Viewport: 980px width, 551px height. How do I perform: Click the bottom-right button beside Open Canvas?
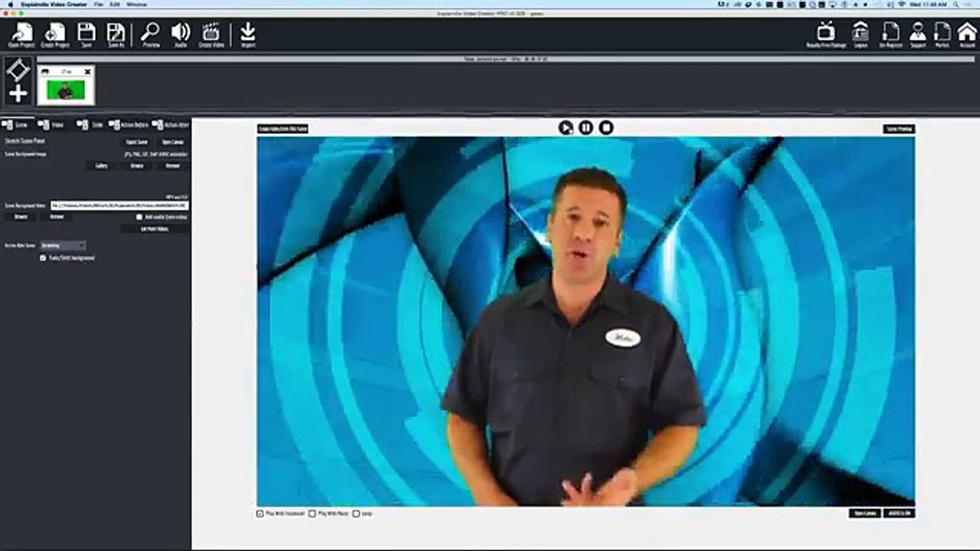(900, 513)
